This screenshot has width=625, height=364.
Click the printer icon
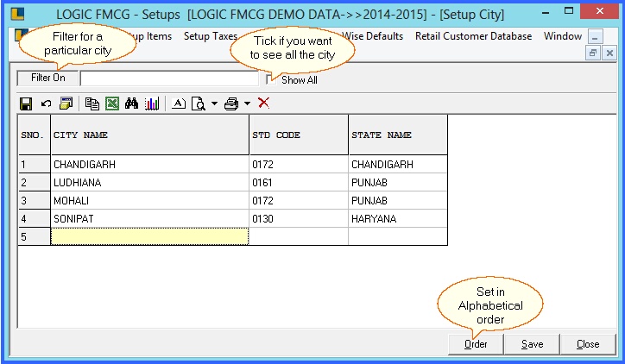click(x=231, y=104)
